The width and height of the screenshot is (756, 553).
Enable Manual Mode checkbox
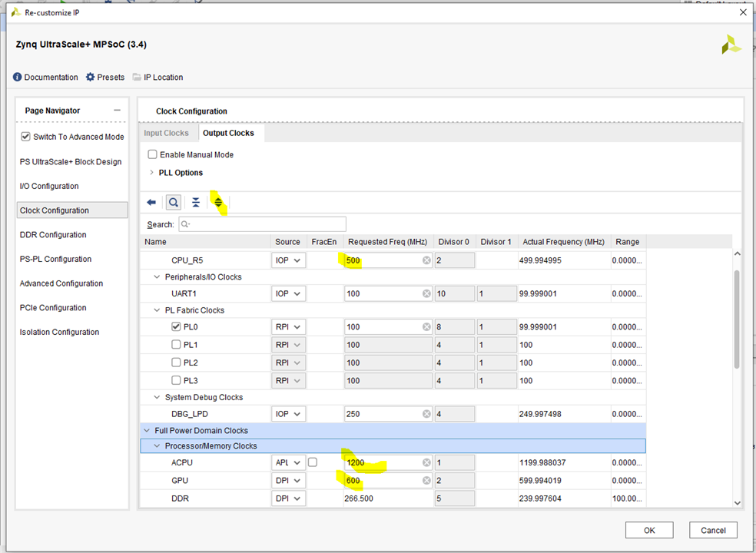click(152, 155)
